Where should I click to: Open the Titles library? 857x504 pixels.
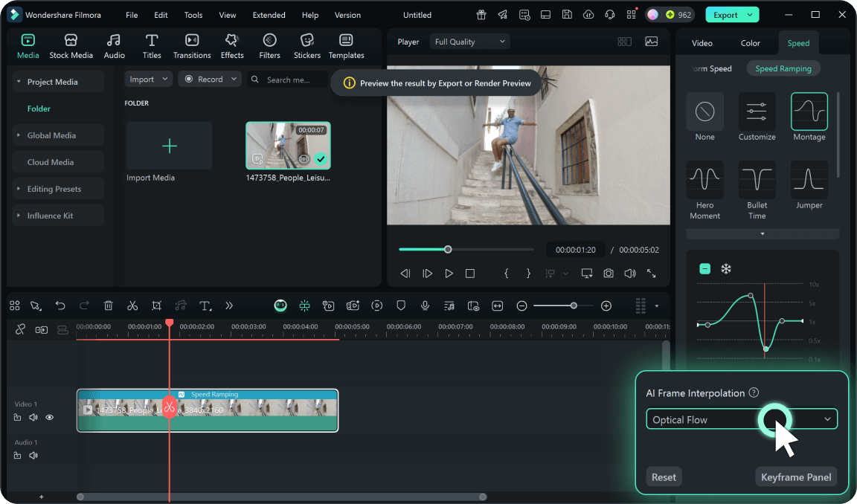click(x=152, y=46)
